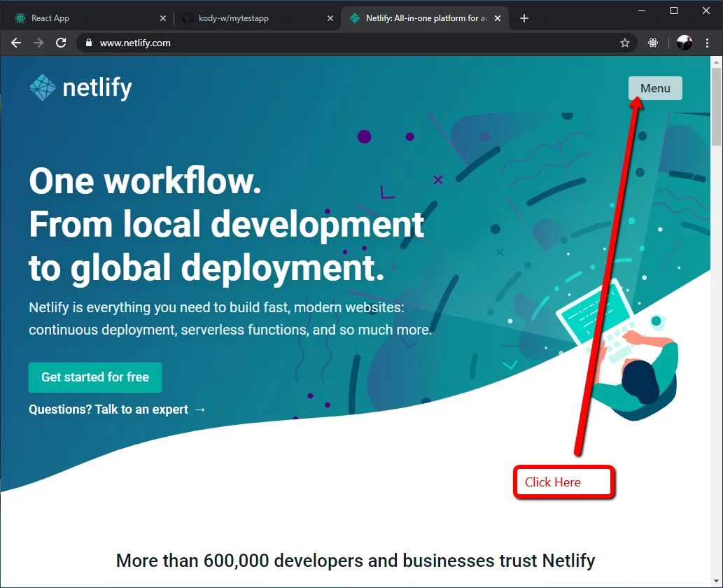Select the Netlify All-in-one platform tab
Image resolution: width=723 pixels, height=588 pixels.
425,18
